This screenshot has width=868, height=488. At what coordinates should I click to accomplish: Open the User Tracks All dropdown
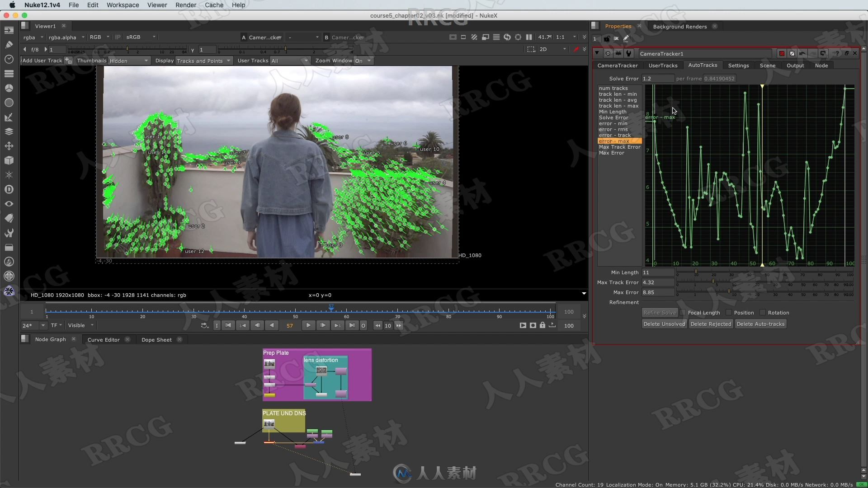[289, 61]
